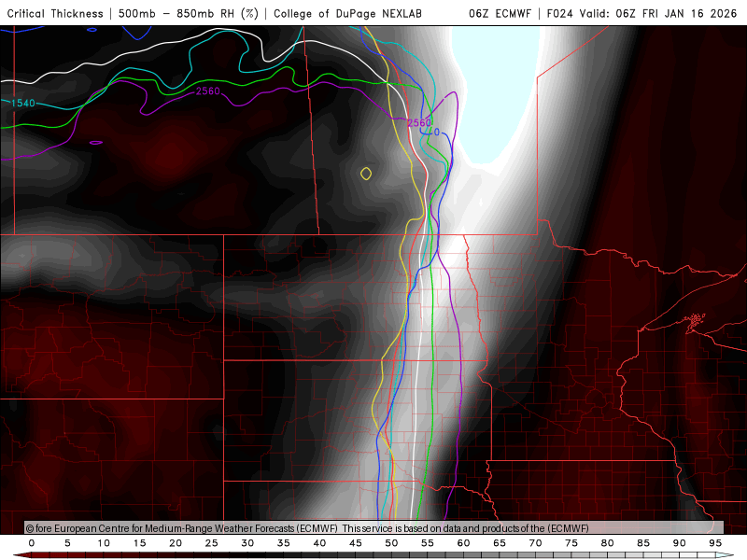Click the color scale '5' tick label
The image size is (747, 560).
[67, 543]
